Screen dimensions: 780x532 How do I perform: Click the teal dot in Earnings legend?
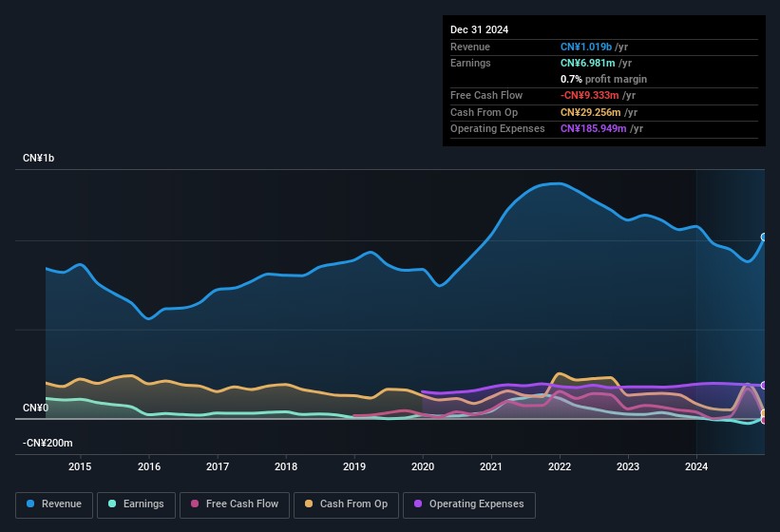(113, 503)
